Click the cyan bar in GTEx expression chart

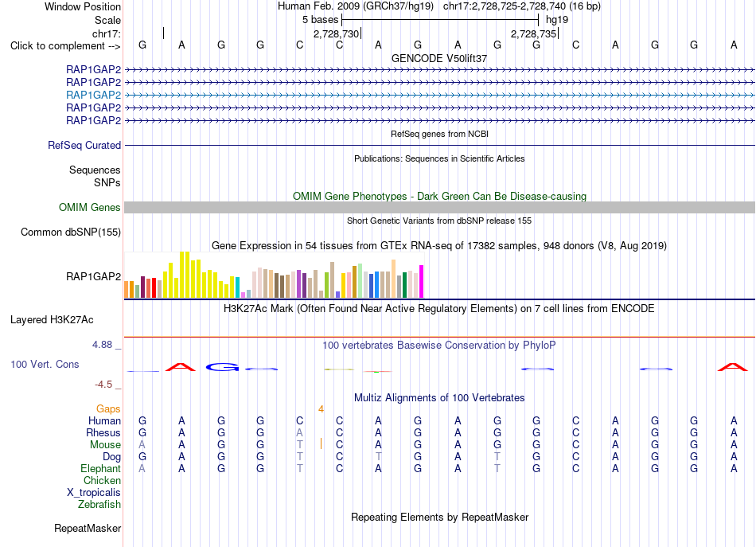[237, 287]
